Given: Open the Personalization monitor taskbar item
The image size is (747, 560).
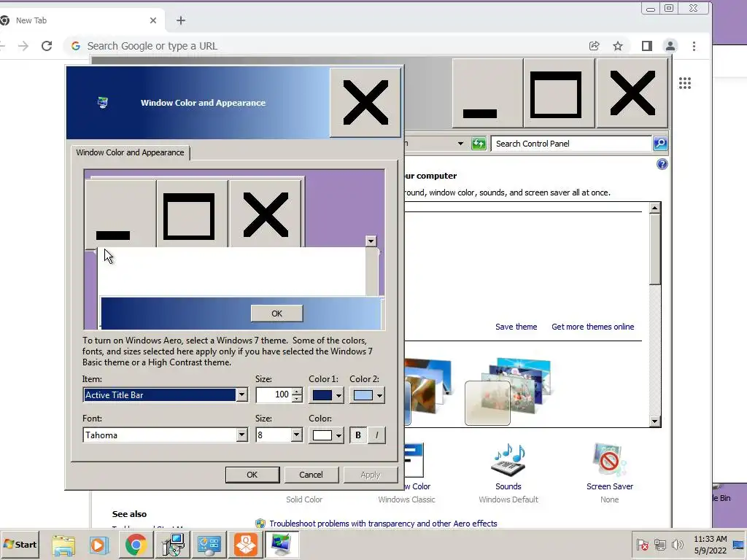Looking at the screenshot, I should [x=282, y=545].
